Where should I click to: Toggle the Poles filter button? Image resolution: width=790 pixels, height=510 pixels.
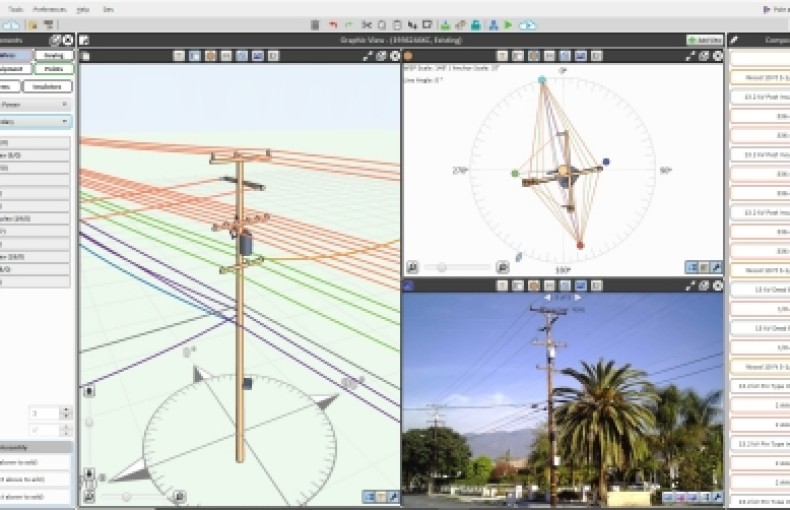[53, 69]
